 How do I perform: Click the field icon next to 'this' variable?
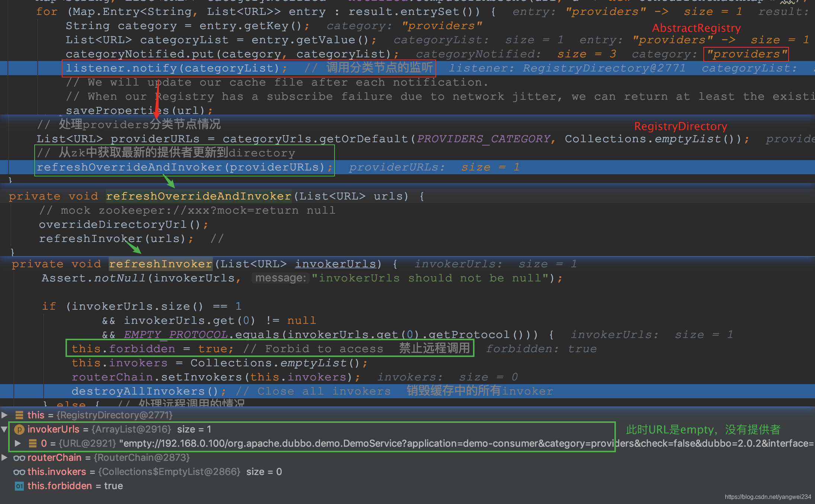(x=19, y=415)
